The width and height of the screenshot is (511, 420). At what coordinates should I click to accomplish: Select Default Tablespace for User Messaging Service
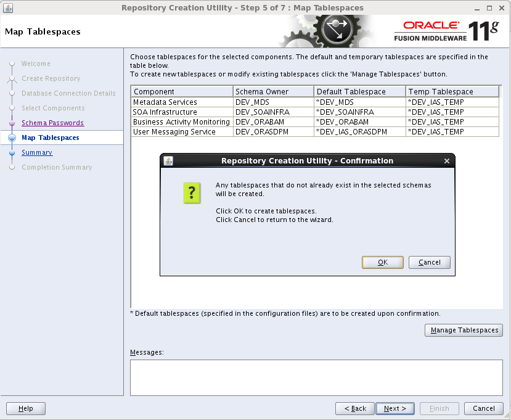coord(359,132)
